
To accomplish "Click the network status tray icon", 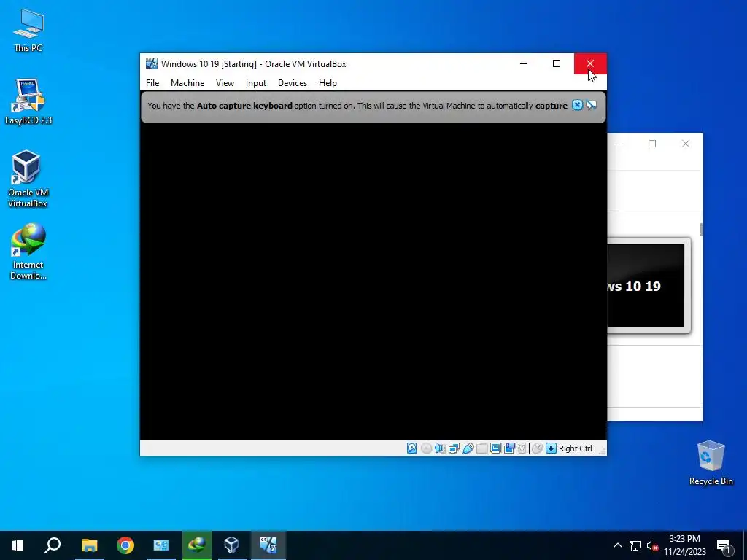I will click(x=635, y=545).
